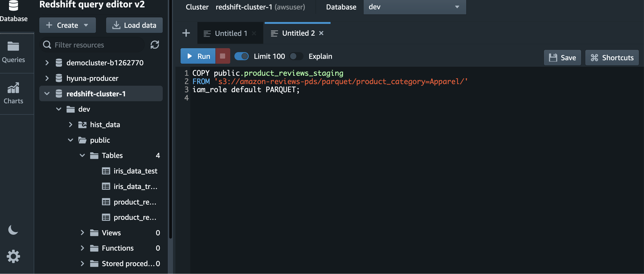This screenshot has height=274, width=644.
Task: Toggle dark mode moon icon
Action: tap(13, 230)
